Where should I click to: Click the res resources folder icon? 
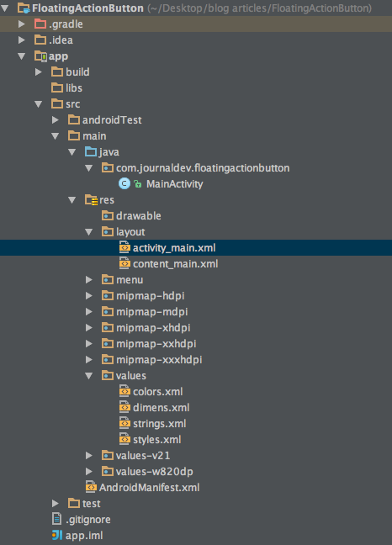[x=91, y=200]
